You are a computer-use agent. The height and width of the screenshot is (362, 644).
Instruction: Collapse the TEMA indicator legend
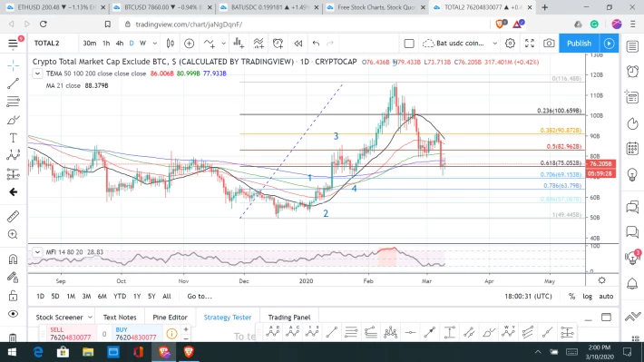tap(37, 73)
